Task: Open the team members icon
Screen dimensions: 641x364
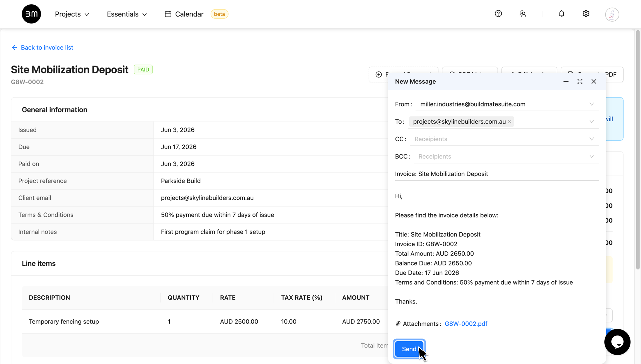Action: tap(523, 14)
